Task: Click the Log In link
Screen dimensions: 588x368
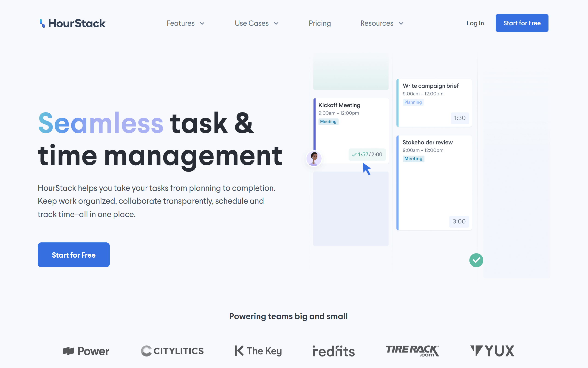Action: point(475,23)
